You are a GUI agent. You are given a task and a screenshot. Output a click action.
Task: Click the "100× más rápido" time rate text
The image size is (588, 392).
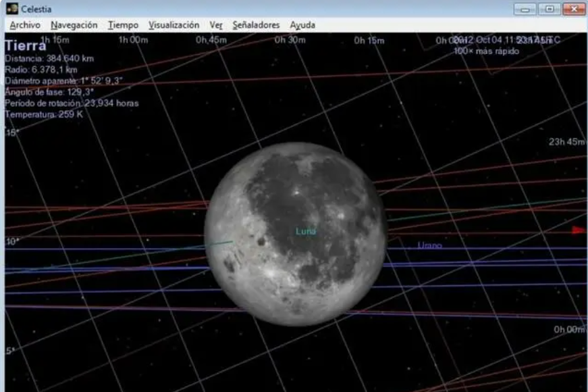click(486, 51)
